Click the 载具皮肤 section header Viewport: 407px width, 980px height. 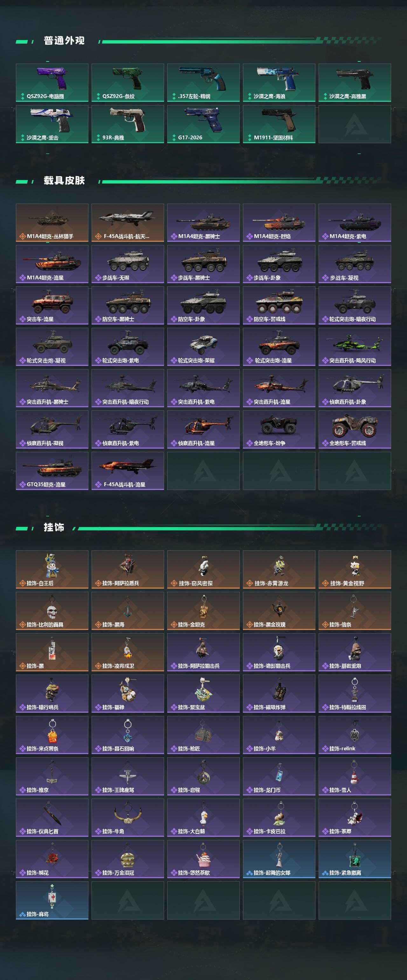pos(64,181)
